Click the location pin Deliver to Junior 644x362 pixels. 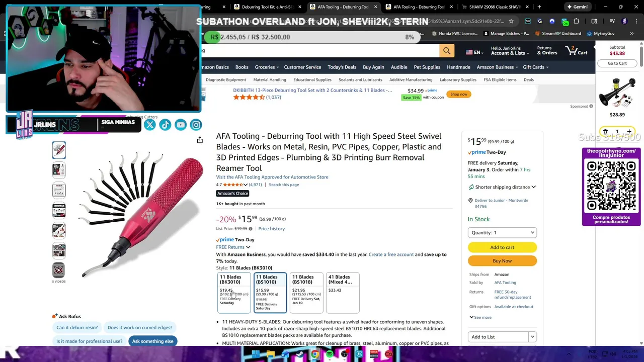pos(470,201)
